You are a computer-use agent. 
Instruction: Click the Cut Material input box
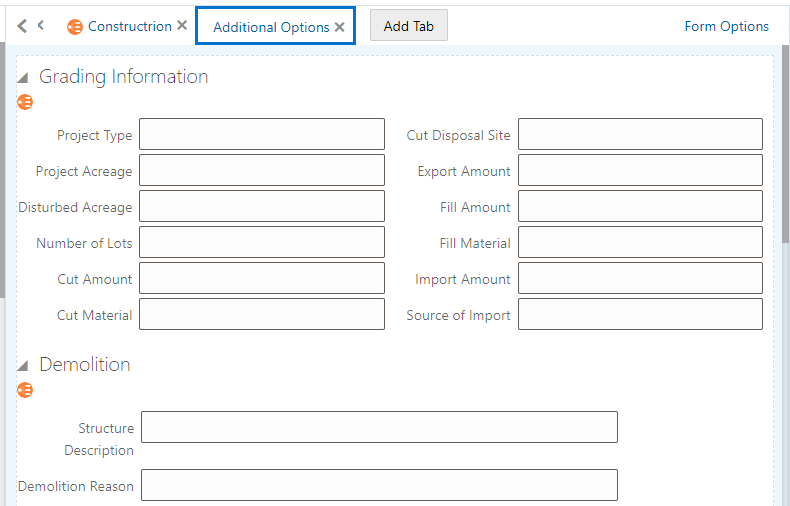pyautogui.click(x=262, y=314)
